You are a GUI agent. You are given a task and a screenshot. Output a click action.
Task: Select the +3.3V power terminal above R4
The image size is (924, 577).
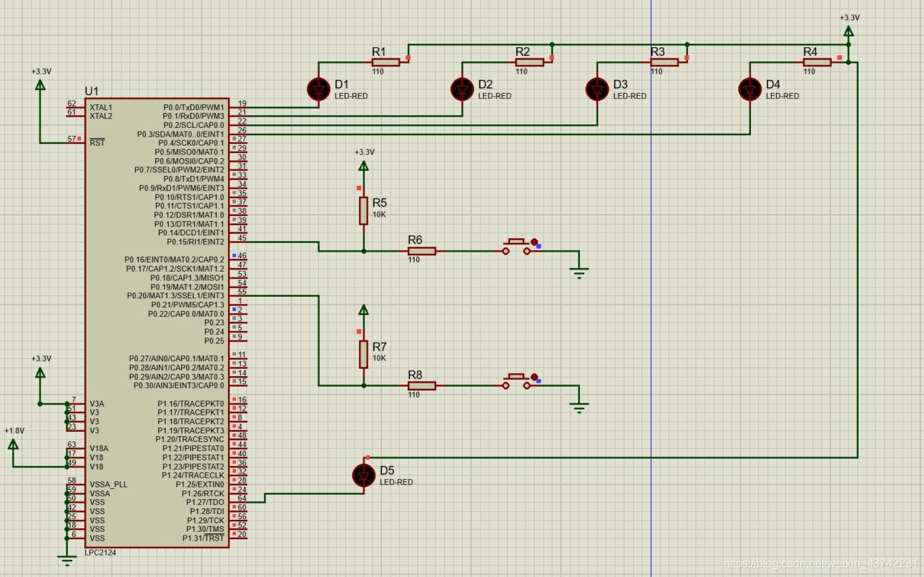click(848, 31)
